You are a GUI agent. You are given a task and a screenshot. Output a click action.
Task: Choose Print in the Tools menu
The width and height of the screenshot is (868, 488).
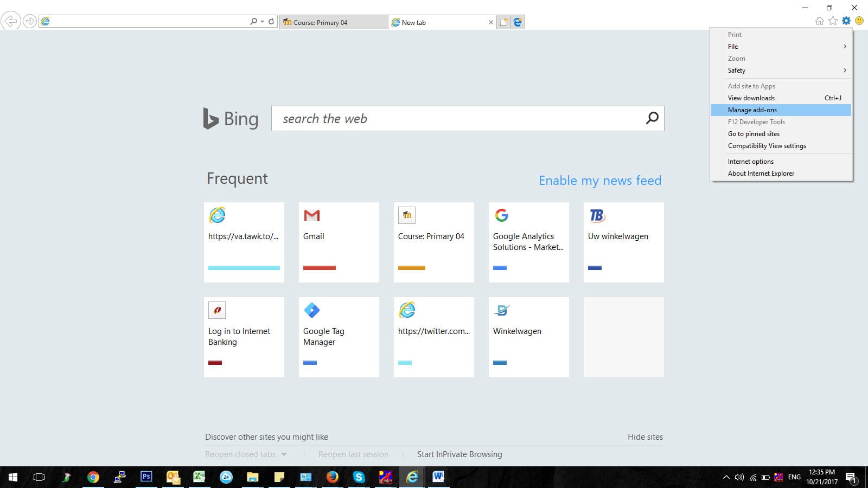click(781, 35)
